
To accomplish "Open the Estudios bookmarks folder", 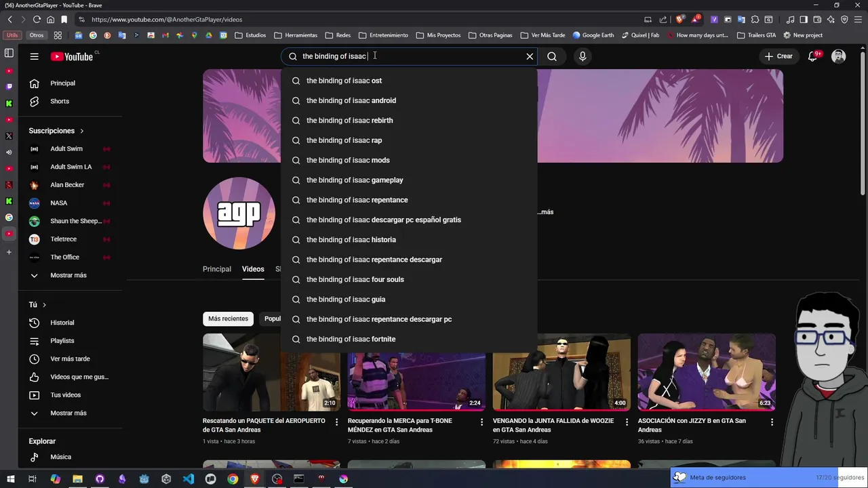I will 250,35.
